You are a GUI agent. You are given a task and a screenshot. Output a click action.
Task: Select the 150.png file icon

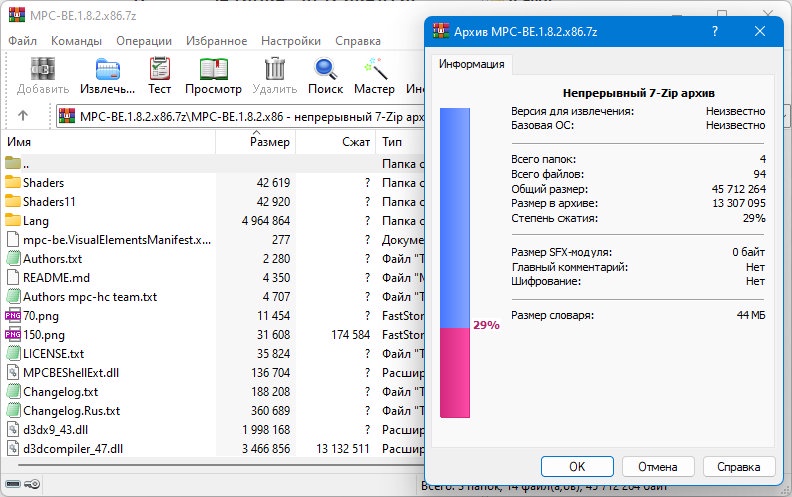[13, 334]
